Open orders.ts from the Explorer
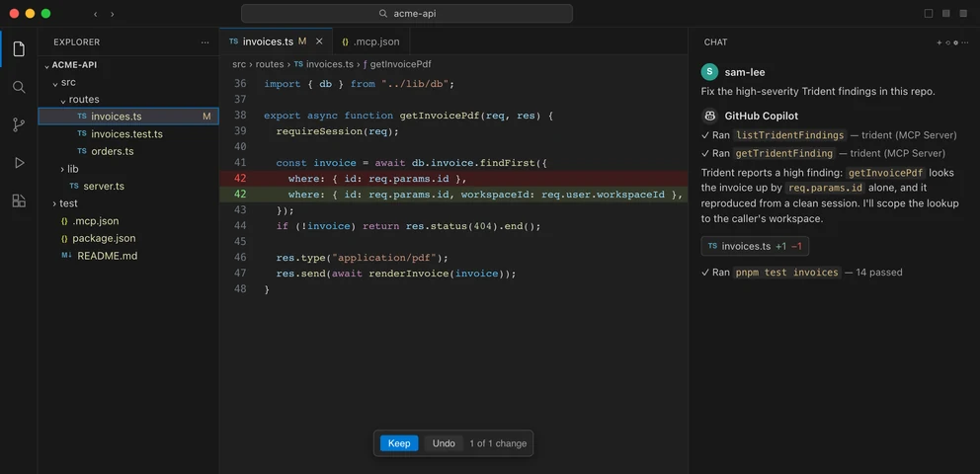Image resolution: width=980 pixels, height=474 pixels. 128,151
